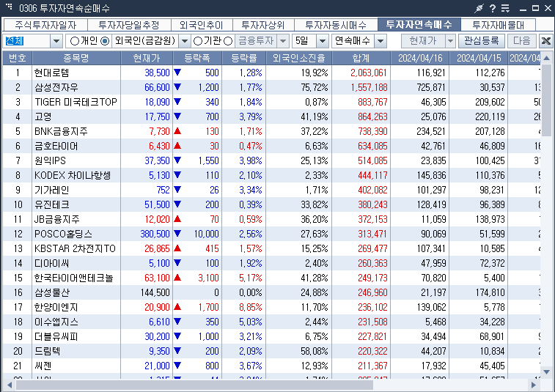Click the 번호 column header
Image resolution: width=555 pixels, height=392 pixels.
point(18,58)
